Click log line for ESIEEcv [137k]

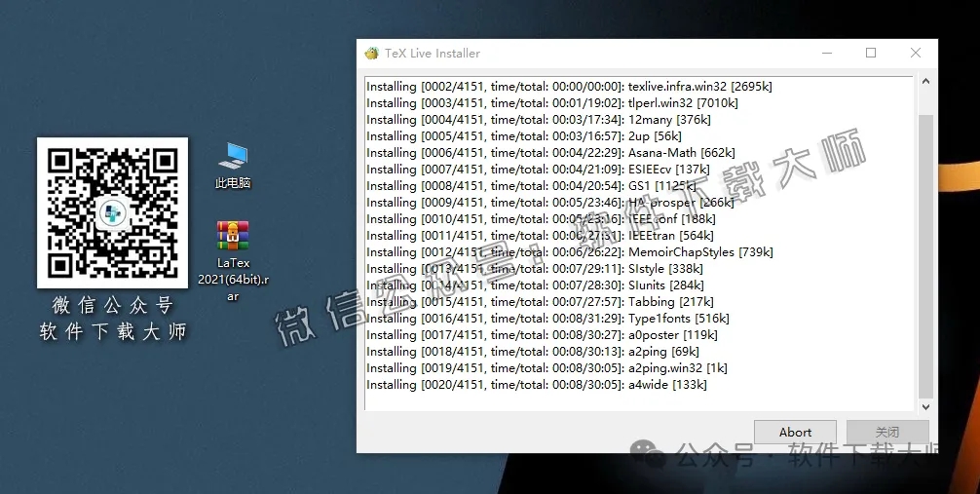pyautogui.click(x=538, y=170)
